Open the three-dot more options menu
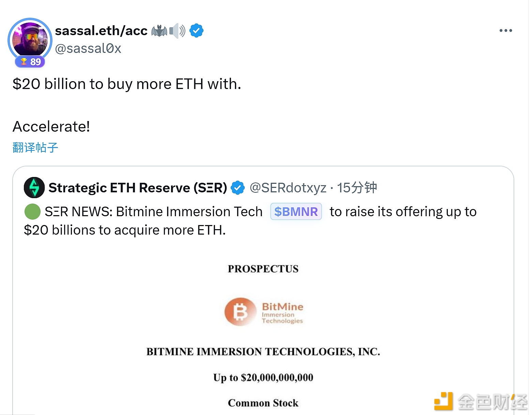 [x=505, y=31]
